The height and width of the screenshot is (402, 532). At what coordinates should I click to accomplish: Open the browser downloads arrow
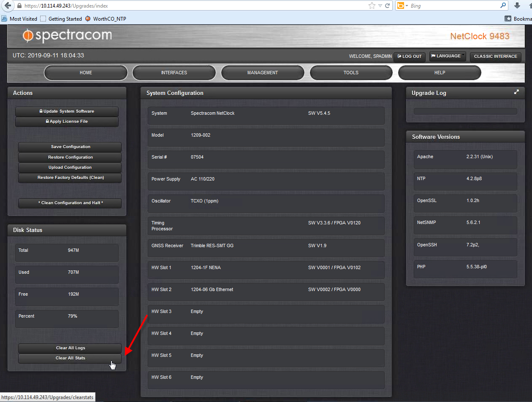(x=517, y=5)
